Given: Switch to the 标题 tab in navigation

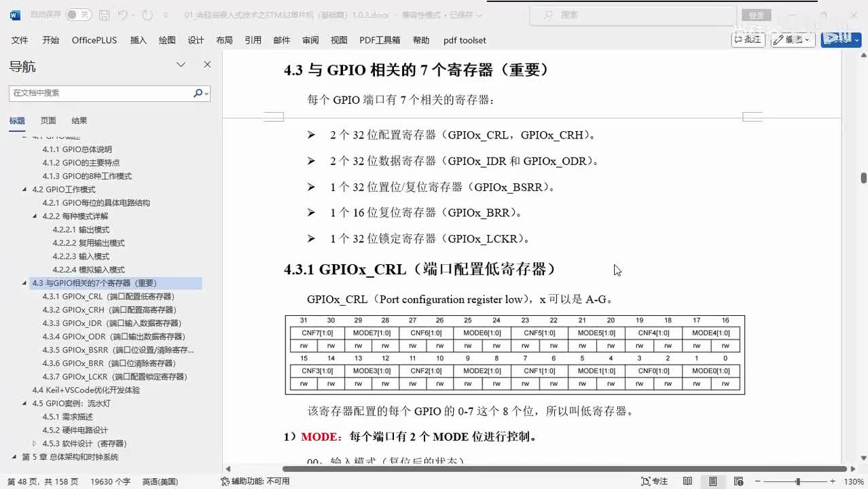Looking at the screenshot, I should pos(17,120).
